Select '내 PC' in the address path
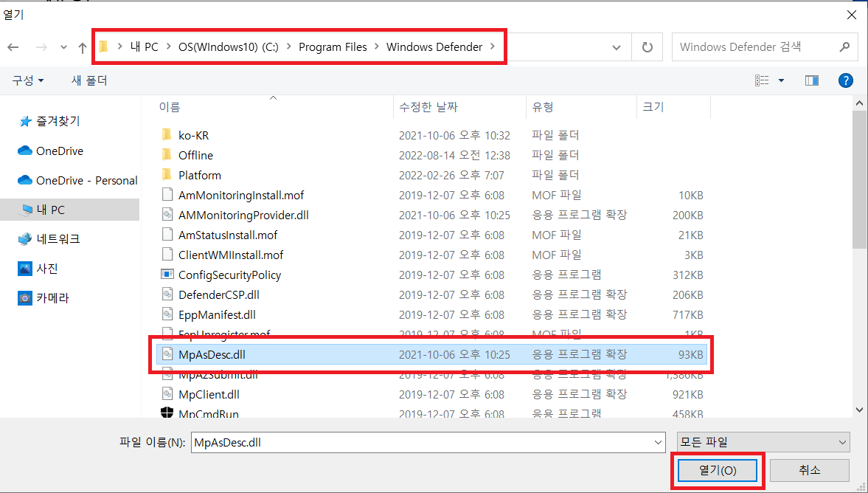 coord(144,47)
